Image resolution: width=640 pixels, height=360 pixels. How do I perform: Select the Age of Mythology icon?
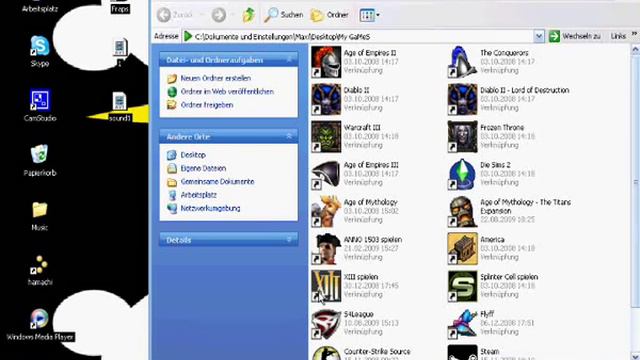pos(326,211)
